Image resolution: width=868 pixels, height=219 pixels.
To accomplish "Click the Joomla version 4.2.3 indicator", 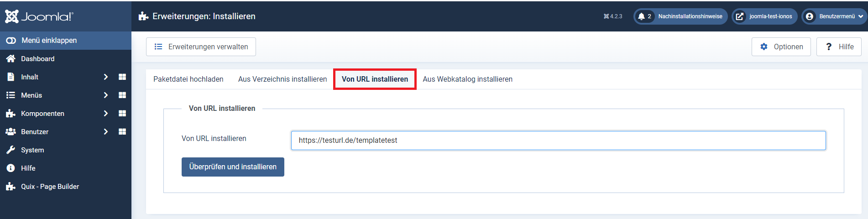I will 613,16.
